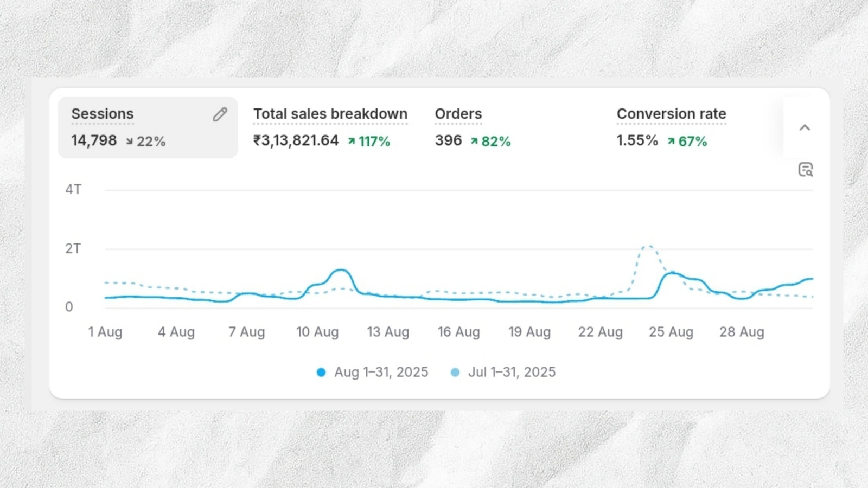868x488 pixels.
Task: Click the Jul 1–31, 2025 legend dot
Action: [455, 373]
